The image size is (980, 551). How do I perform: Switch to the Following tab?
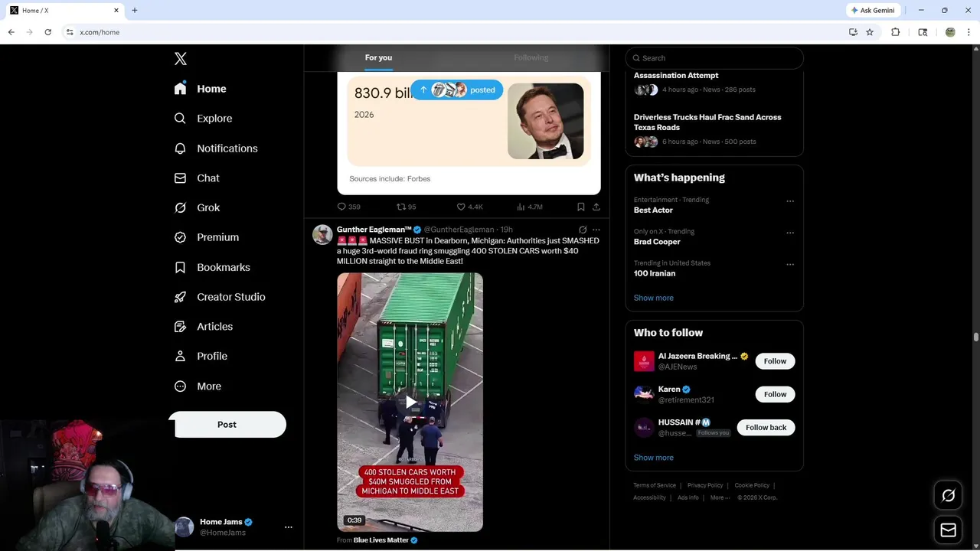coord(531,57)
